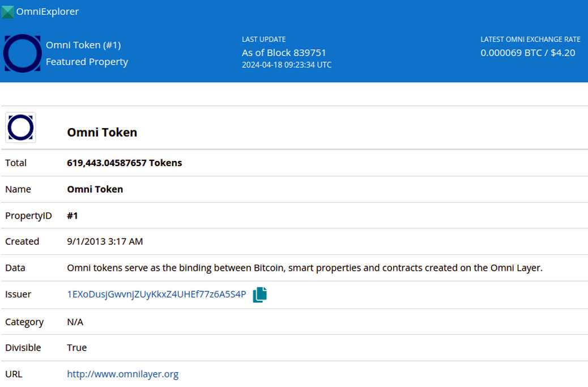Click the 'Category' row label
Screen dimensions: 588x387
click(x=24, y=322)
